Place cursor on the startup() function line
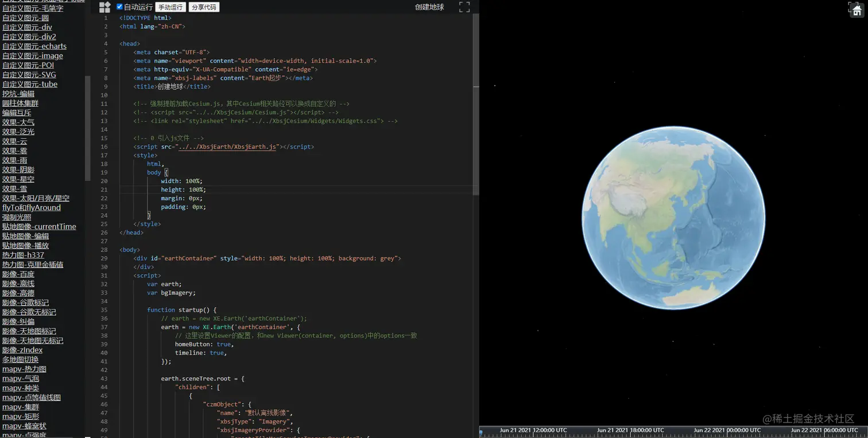This screenshot has height=438, width=868. (x=181, y=310)
